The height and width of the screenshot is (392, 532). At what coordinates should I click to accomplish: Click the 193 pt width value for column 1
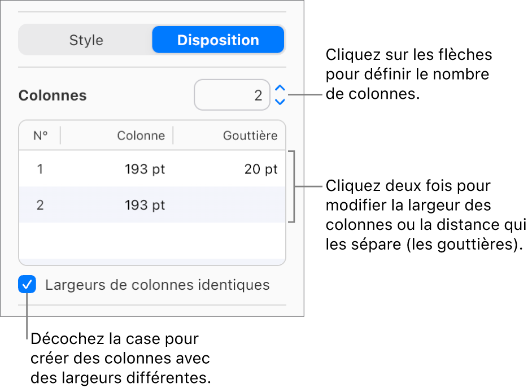click(x=145, y=168)
